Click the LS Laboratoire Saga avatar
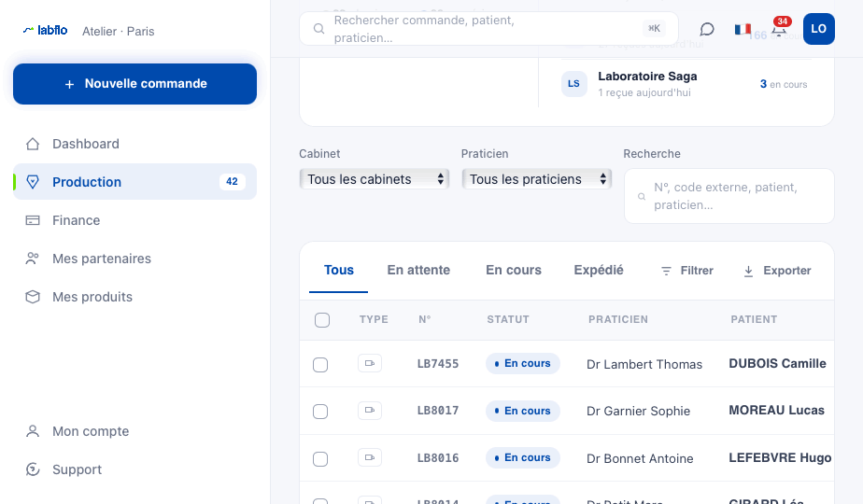Viewport: 863px width, 504px height. click(x=573, y=84)
